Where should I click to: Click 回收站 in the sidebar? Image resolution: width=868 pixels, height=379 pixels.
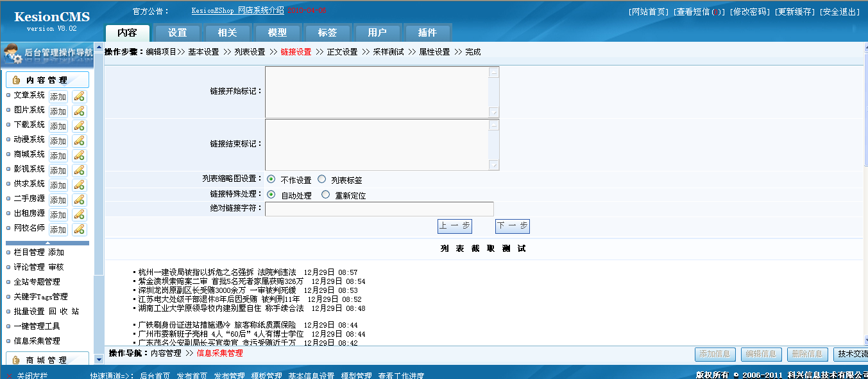64,312
